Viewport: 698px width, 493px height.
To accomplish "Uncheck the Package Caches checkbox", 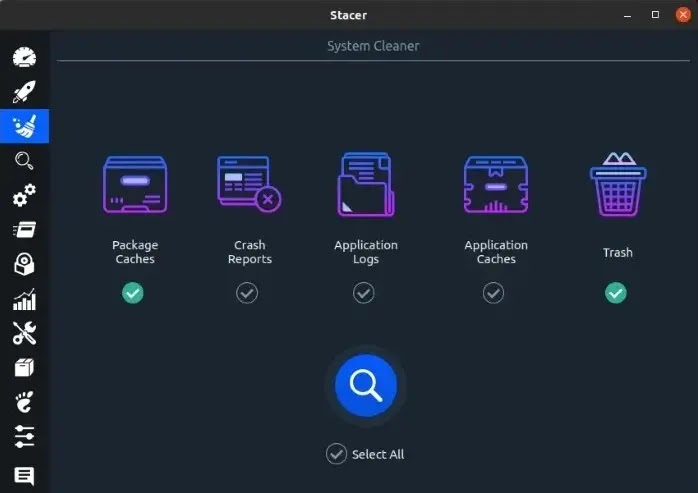I will coord(133,293).
